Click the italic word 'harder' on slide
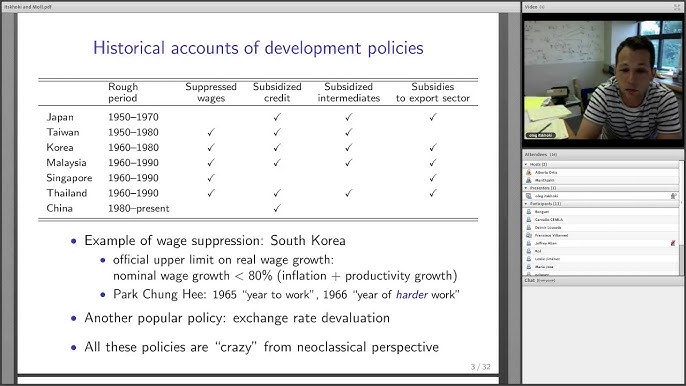The image size is (686, 386). pyautogui.click(x=411, y=295)
